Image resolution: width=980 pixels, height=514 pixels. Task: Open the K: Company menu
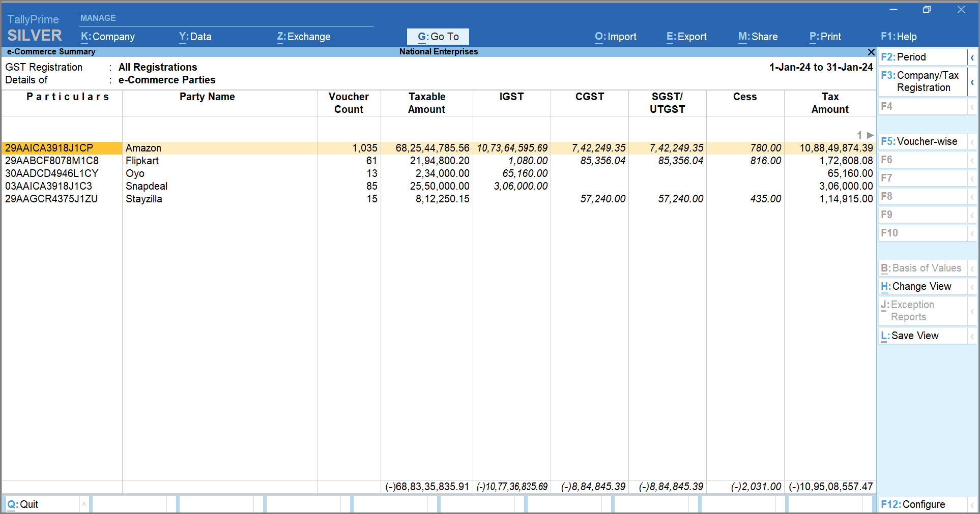point(108,37)
